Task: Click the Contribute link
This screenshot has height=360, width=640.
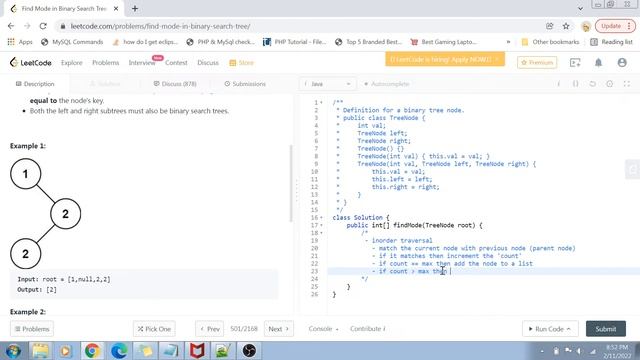Action: [367, 329]
